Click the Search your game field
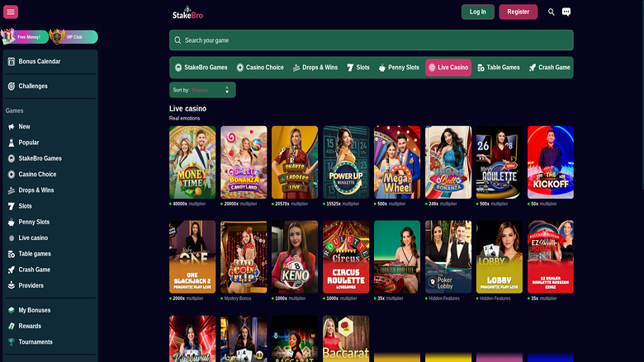Screen dimensions: 644x362 (x=372, y=40)
